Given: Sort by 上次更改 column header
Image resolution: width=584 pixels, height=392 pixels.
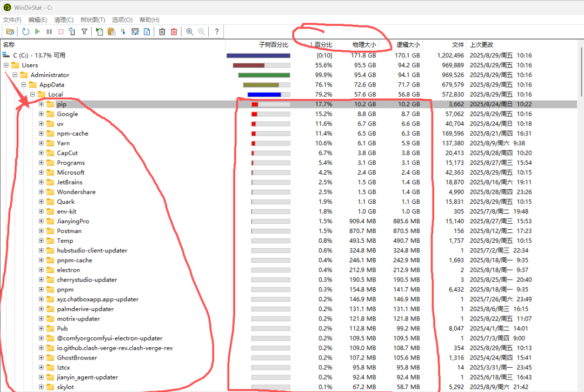Looking at the screenshot, I should 481,45.
